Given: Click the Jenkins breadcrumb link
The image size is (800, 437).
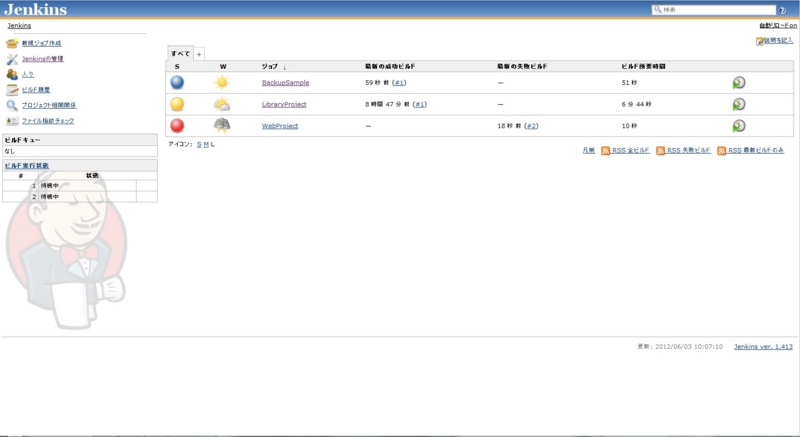Looking at the screenshot, I should pos(19,25).
